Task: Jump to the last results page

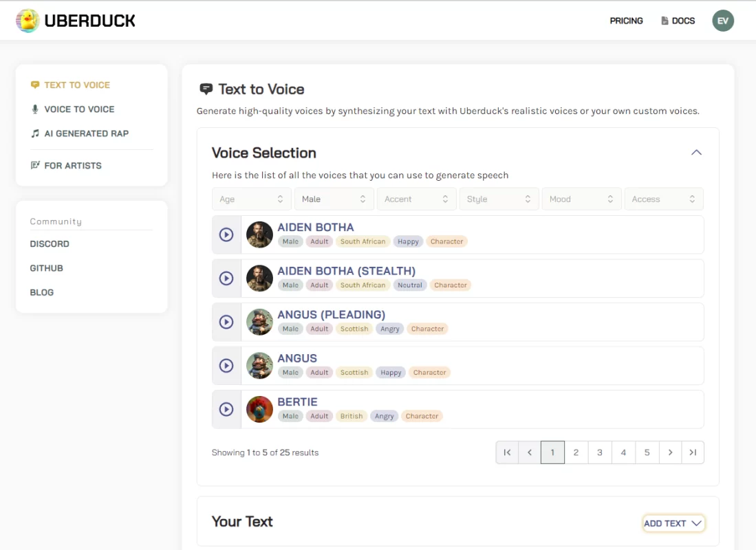Action: tap(693, 452)
